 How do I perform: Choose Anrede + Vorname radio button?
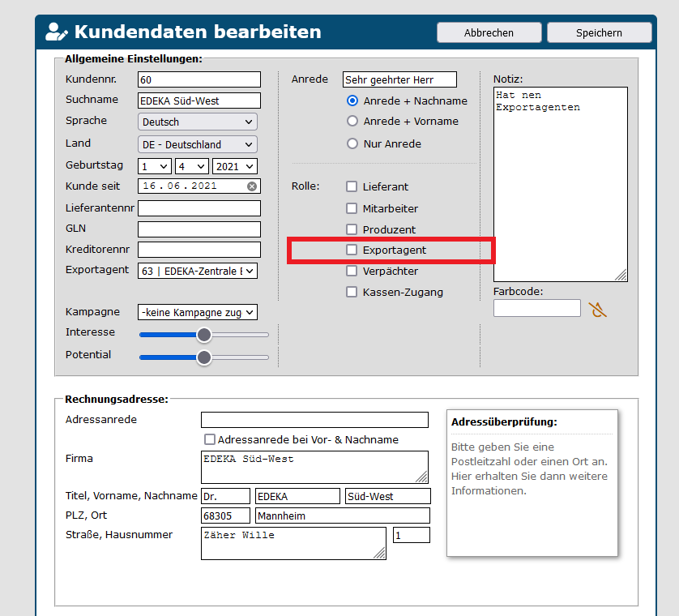[x=352, y=122]
